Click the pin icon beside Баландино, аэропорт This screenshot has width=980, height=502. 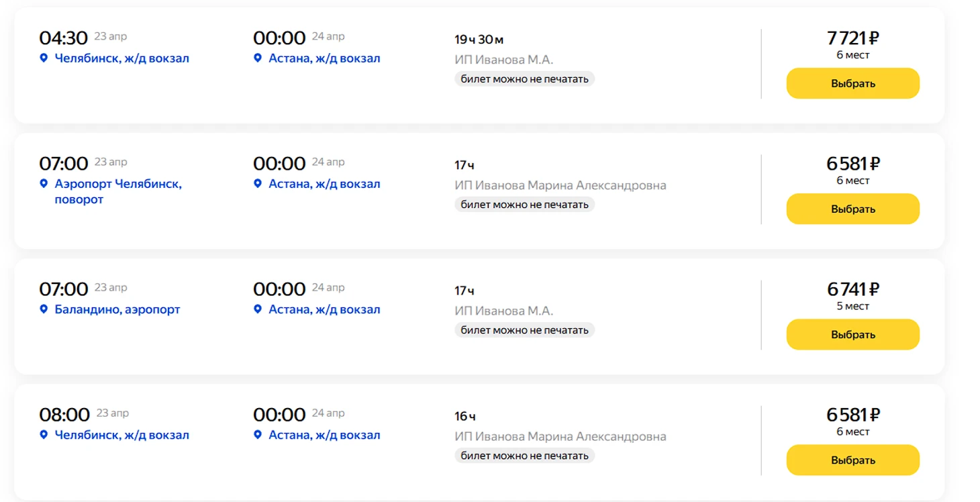pos(44,309)
